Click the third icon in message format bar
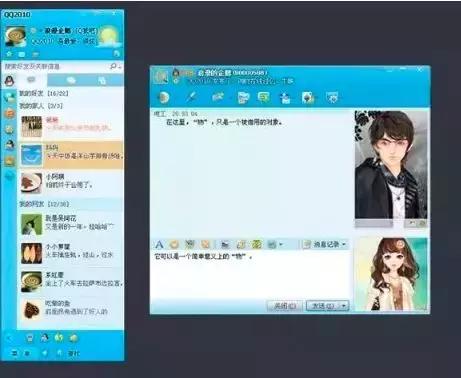 pos(190,245)
